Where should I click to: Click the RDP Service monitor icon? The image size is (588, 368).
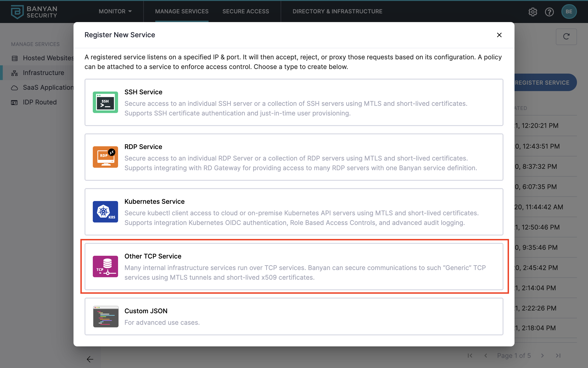105,157
